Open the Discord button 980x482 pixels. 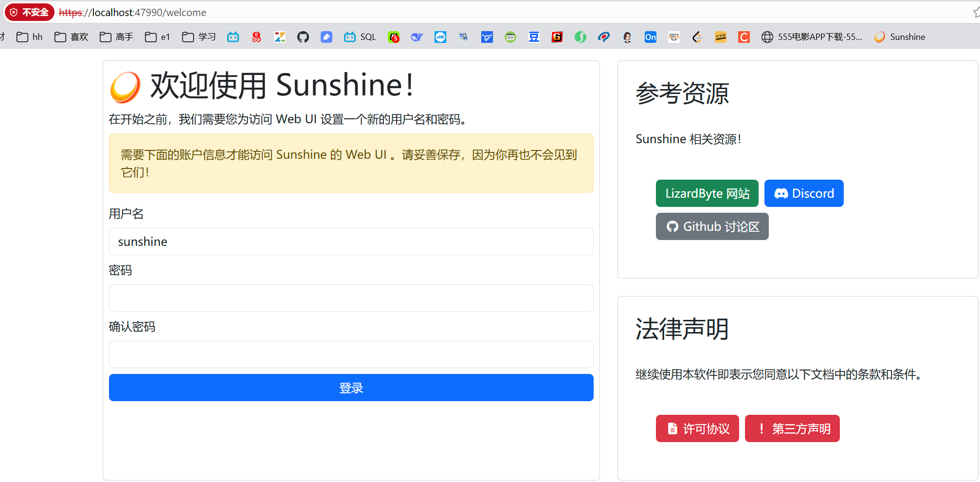tap(804, 193)
